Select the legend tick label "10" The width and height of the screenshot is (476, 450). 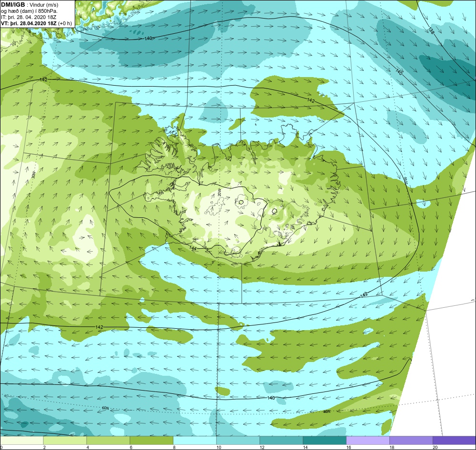218,447
